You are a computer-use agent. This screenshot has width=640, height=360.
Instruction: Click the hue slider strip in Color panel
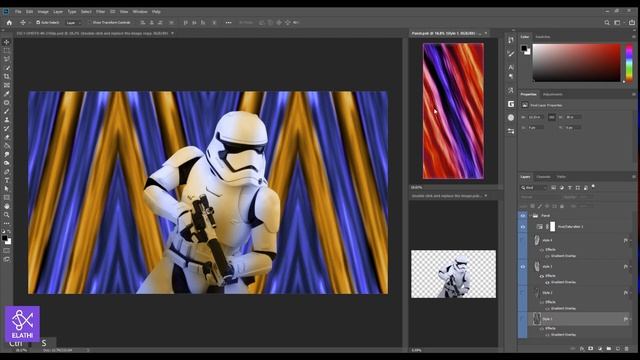[629, 63]
